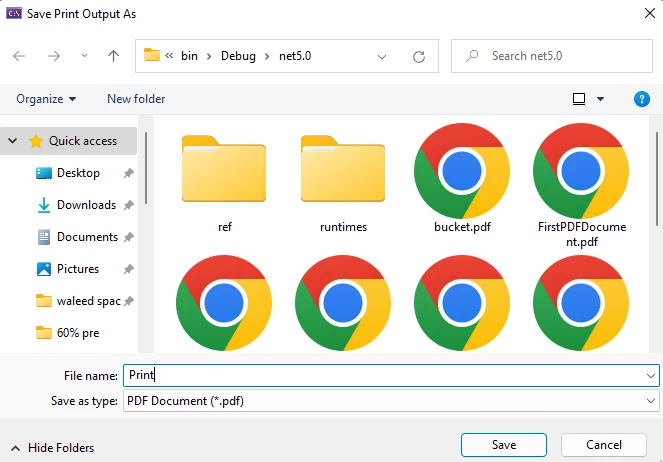Open the Help question mark icon
This screenshot has height=462, width=663.
pos(642,99)
